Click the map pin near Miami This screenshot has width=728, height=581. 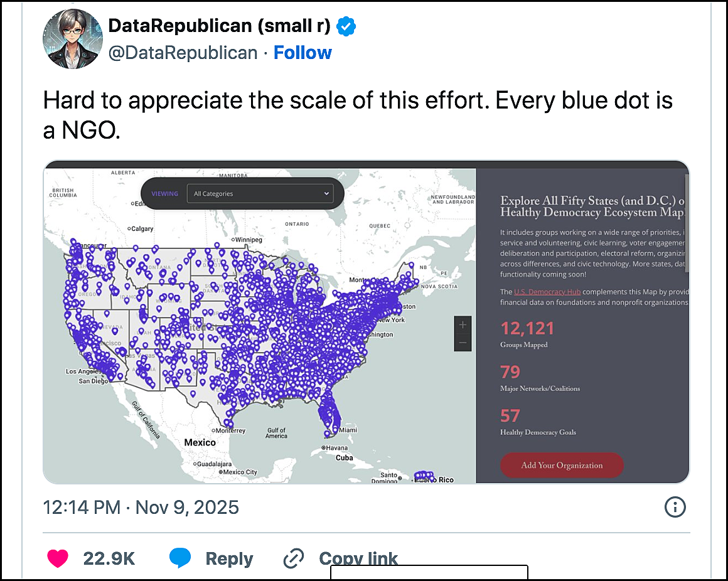[335, 429]
